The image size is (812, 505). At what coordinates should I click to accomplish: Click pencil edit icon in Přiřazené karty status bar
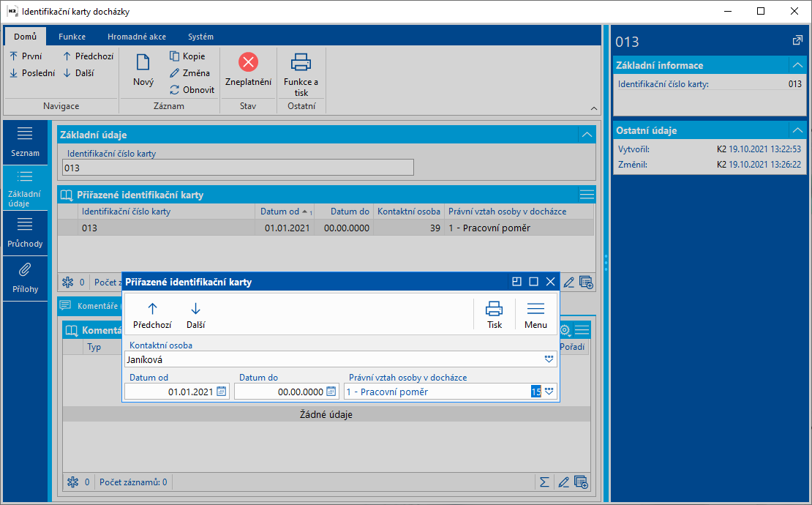coord(568,283)
